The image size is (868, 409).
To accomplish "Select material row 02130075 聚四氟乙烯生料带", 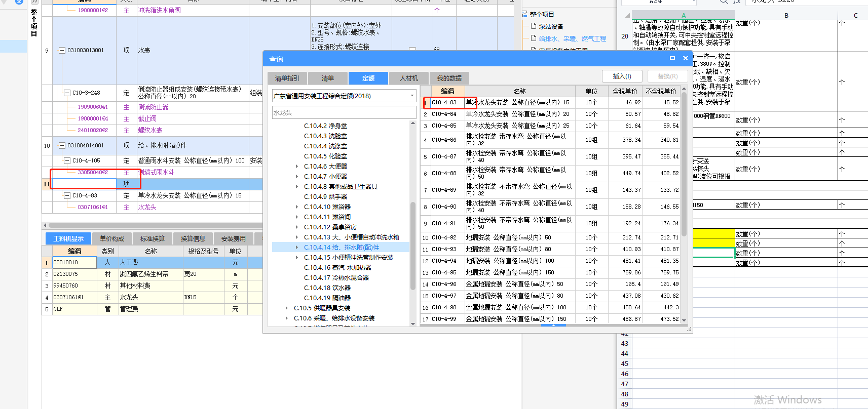I will click(152, 274).
